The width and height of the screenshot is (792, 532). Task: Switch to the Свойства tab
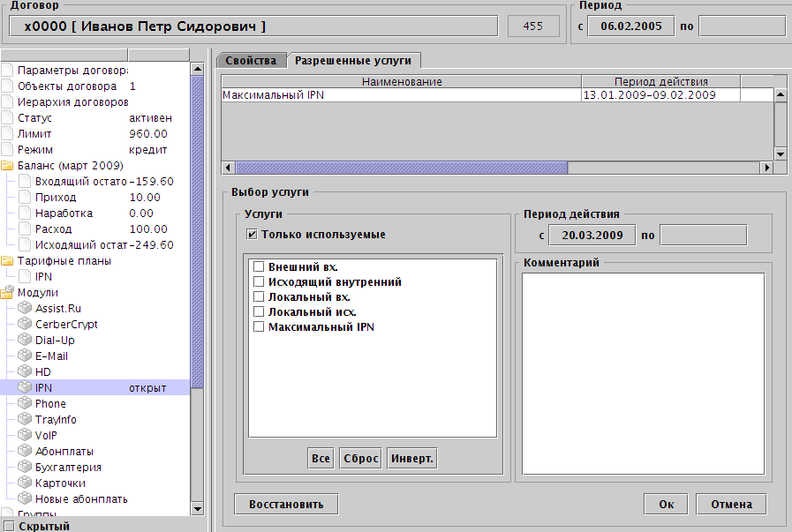coord(251,61)
